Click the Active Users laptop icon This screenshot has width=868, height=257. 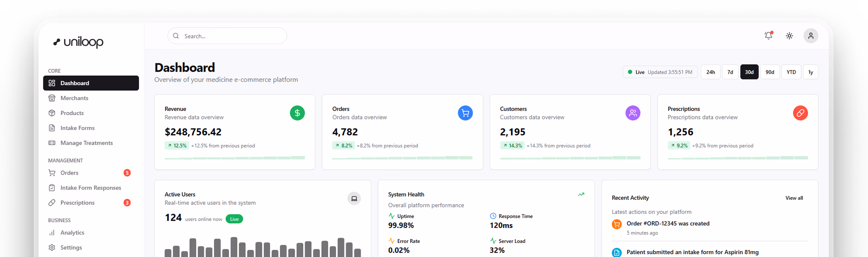[x=354, y=199]
